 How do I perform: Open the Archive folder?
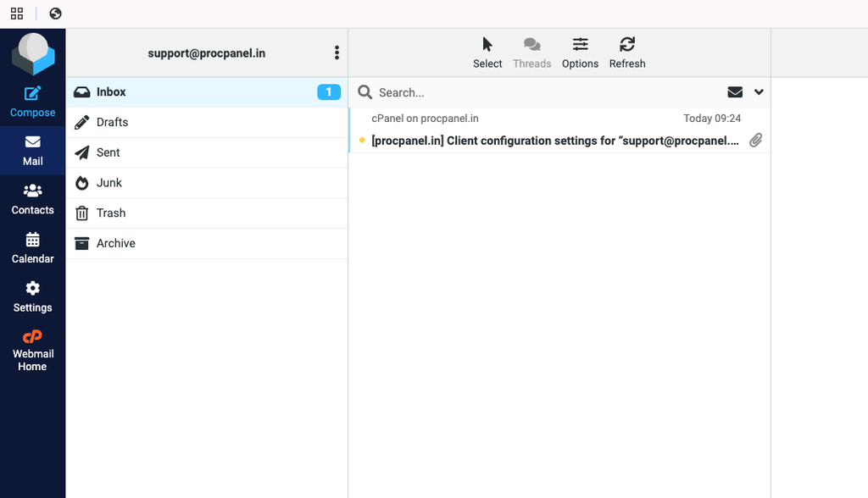(x=207, y=243)
